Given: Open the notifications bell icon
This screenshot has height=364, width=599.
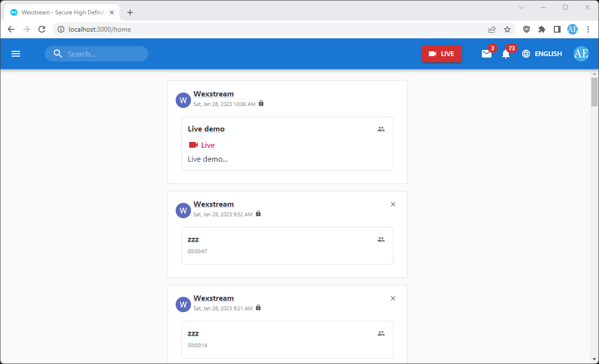Looking at the screenshot, I should pyautogui.click(x=506, y=54).
